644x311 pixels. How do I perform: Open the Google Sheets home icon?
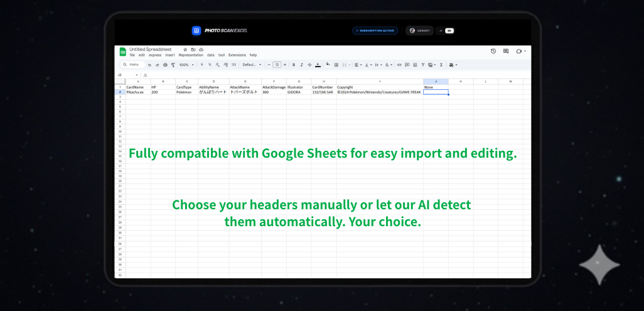tap(123, 52)
